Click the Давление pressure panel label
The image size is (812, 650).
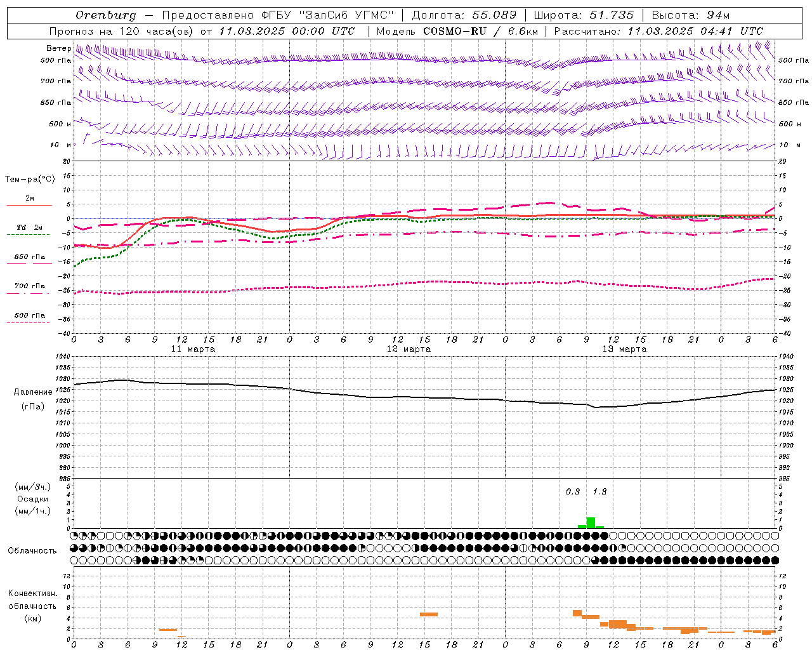33,392
